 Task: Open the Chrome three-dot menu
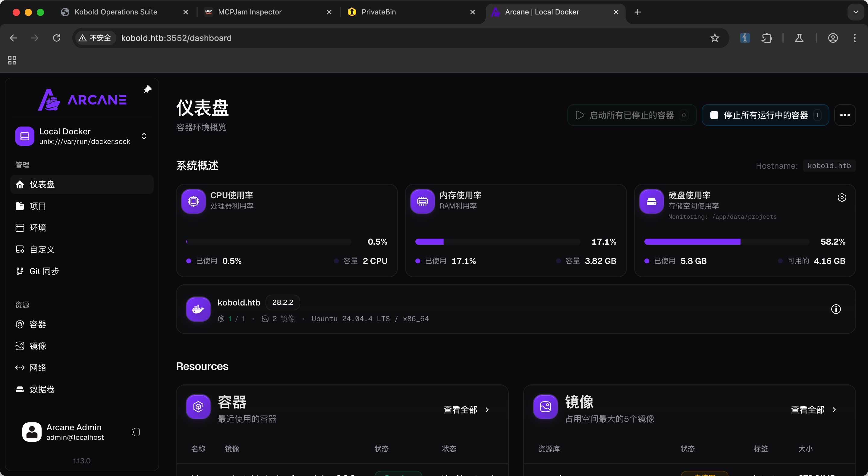[854, 38]
